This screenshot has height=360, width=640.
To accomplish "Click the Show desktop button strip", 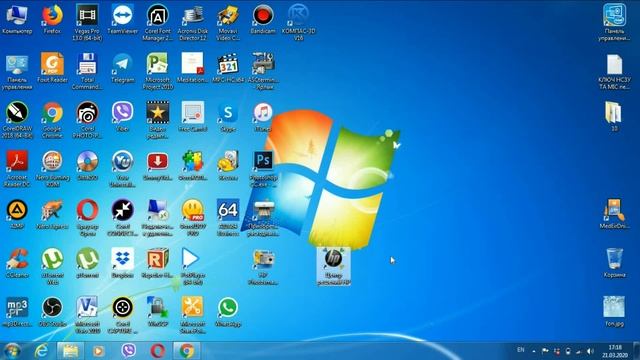I will click(637, 351).
